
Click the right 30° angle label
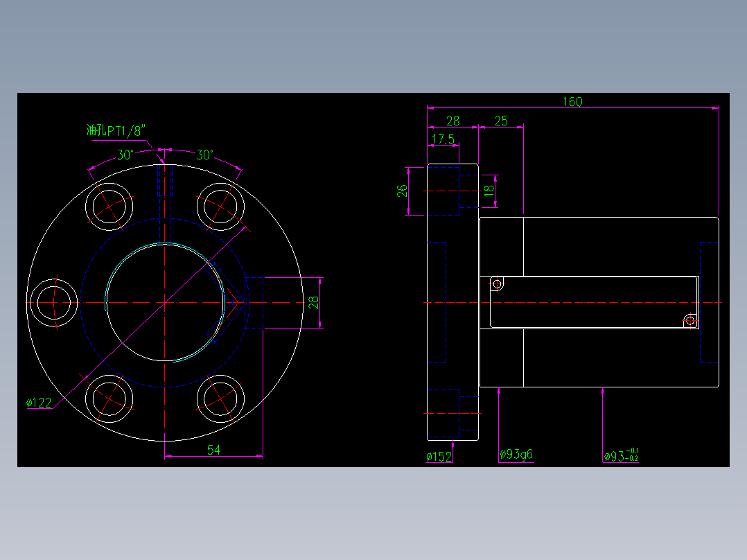204,155
